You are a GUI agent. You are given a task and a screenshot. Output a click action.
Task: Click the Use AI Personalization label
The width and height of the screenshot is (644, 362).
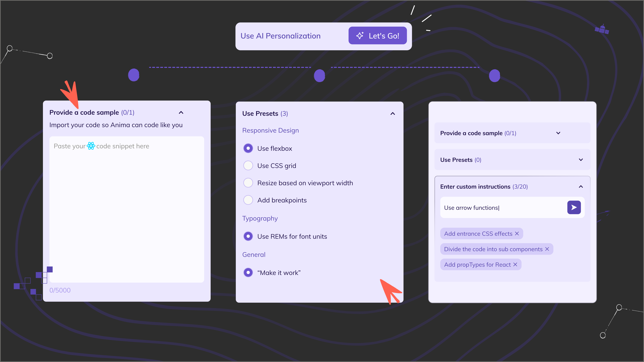[281, 36]
